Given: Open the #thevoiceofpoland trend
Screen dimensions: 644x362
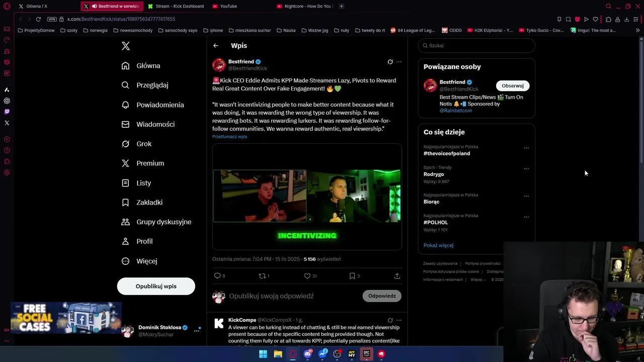Looking at the screenshot, I should coord(447,153).
